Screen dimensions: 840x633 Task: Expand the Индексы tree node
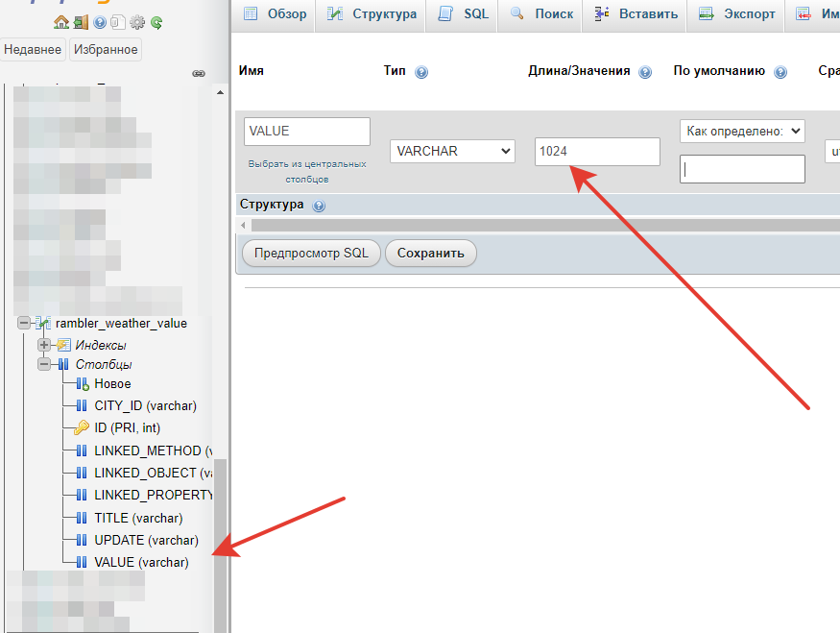coord(44,345)
